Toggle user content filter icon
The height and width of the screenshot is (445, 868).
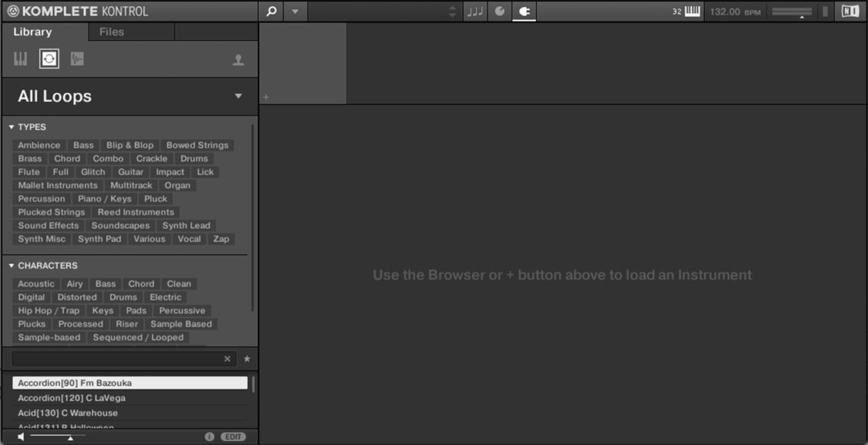coord(238,60)
